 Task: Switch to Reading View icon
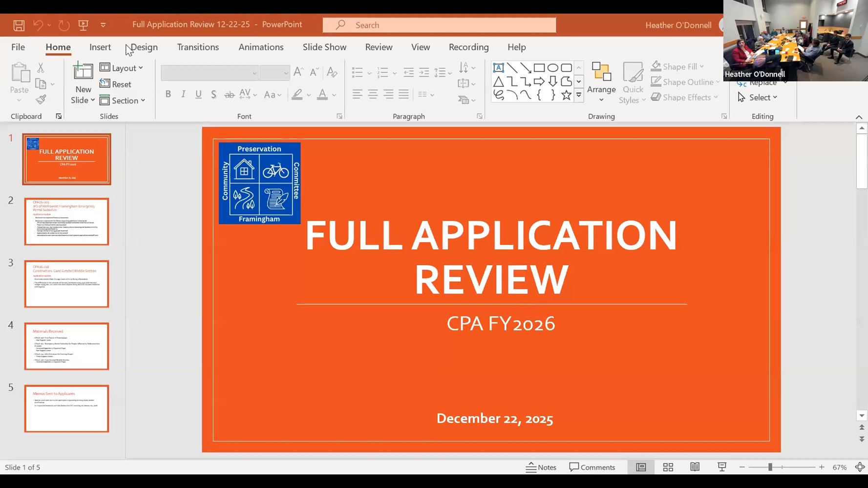pos(695,467)
